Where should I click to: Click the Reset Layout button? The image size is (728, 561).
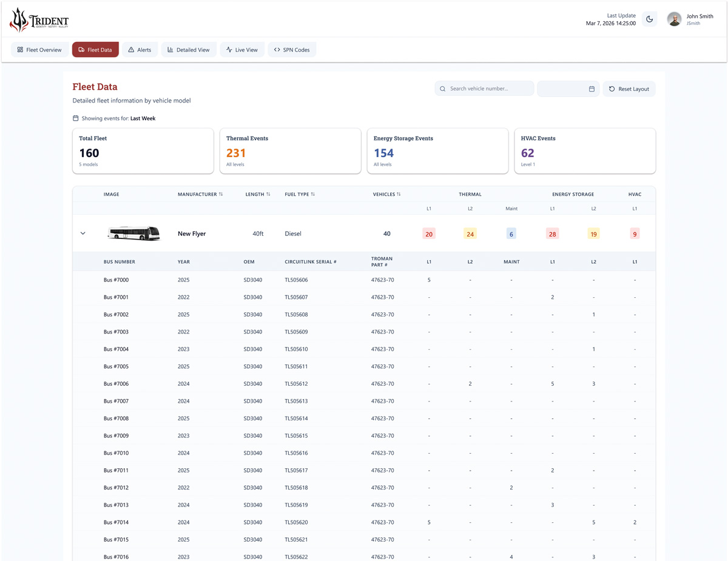click(x=629, y=89)
